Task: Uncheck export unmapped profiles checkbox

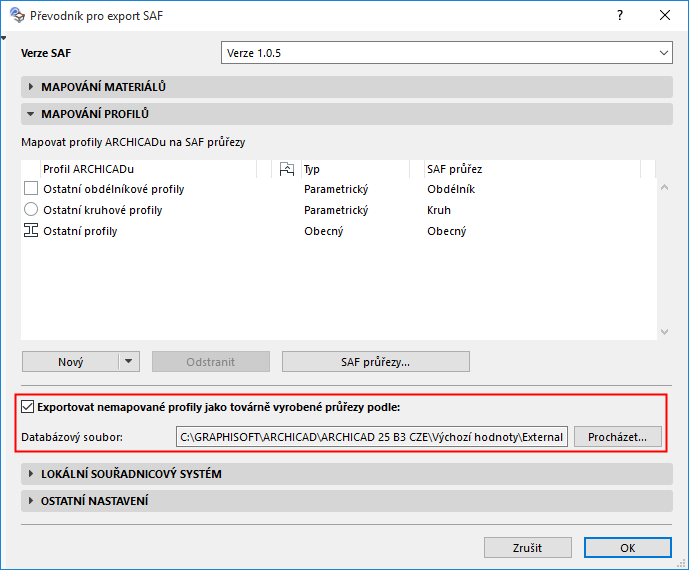Action: click(x=27, y=407)
